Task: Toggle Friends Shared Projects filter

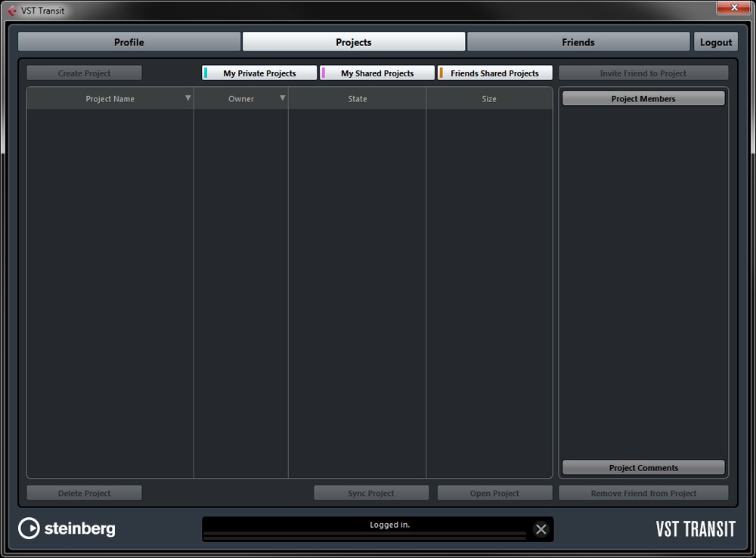Action: click(494, 73)
